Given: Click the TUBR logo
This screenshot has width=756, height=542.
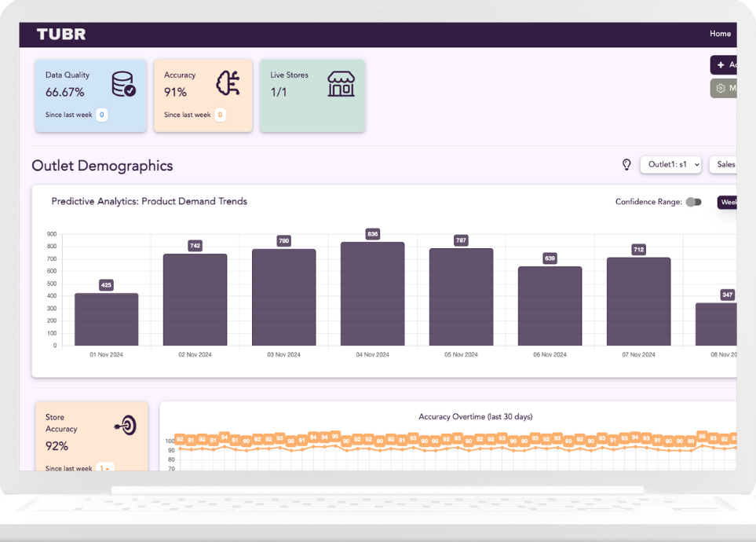Looking at the screenshot, I should click(61, 34).
